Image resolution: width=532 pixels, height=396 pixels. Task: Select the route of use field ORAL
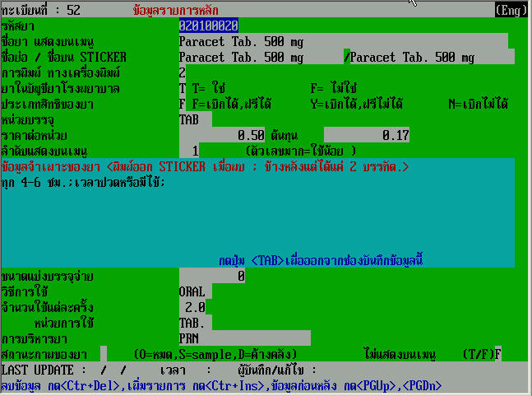click(x=195, y=291)
